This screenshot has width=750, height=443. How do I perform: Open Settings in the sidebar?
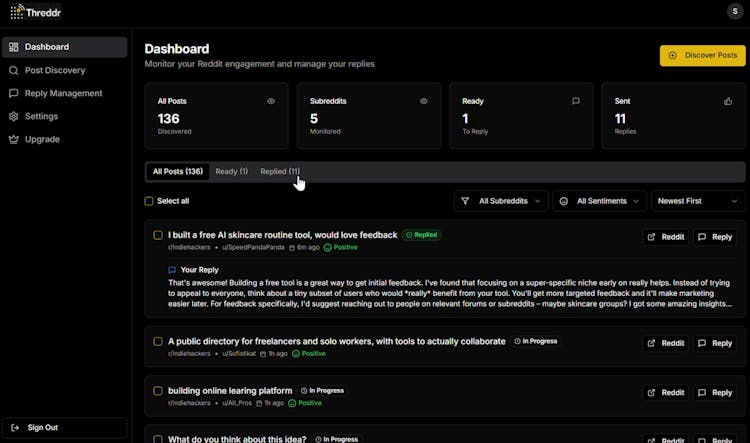(x=65, y=116)
